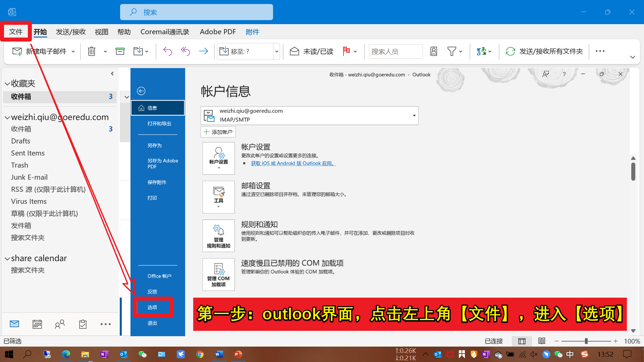Screen dimensions: 644x362
Task: Open the account selector dropdown
Action: pyautogui.click(x=414, y=116)
